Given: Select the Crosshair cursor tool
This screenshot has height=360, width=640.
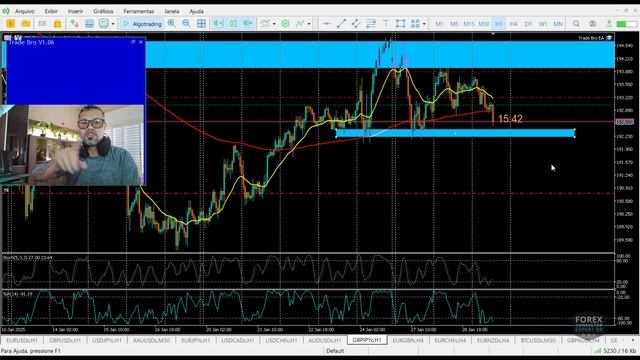Looking at the screenshot, I should 327,24.
